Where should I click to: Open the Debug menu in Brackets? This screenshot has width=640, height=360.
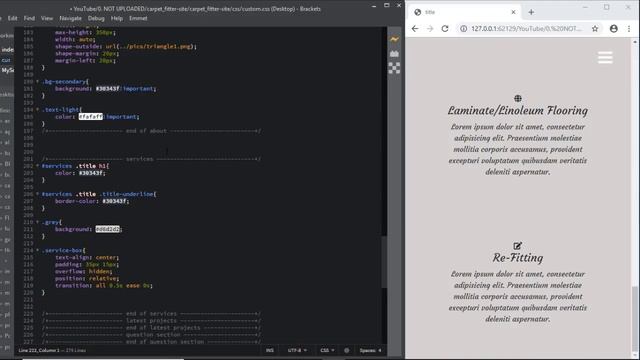[96, 18]
